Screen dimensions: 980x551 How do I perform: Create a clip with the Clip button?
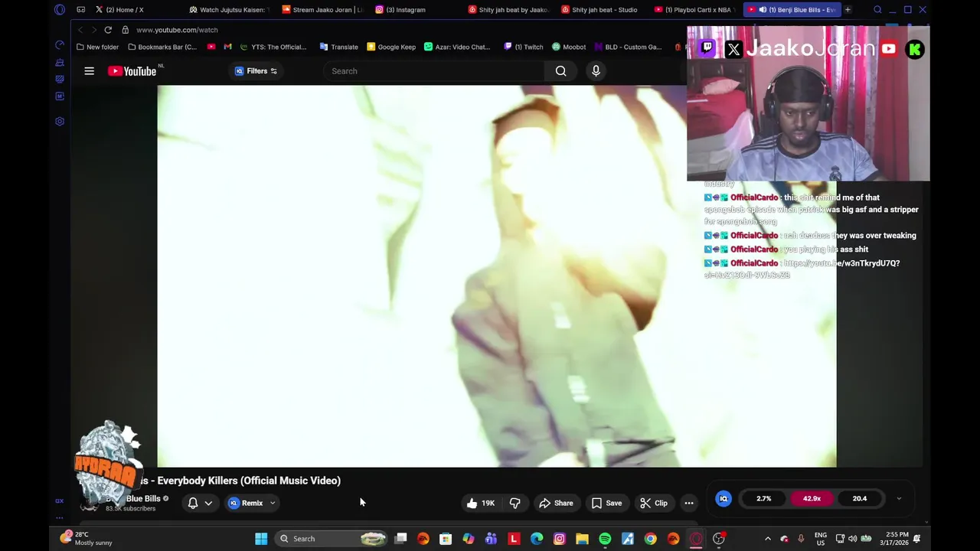click(654, 503)
